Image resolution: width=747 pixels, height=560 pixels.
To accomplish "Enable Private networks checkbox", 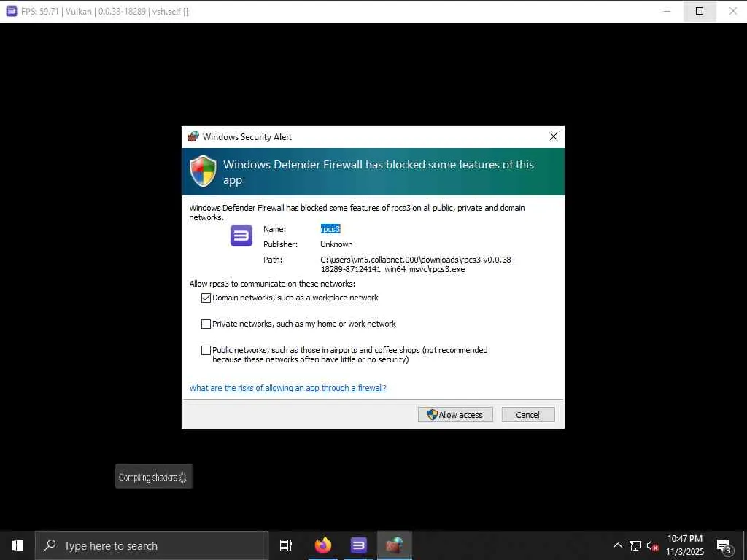I will coord(206,324).
